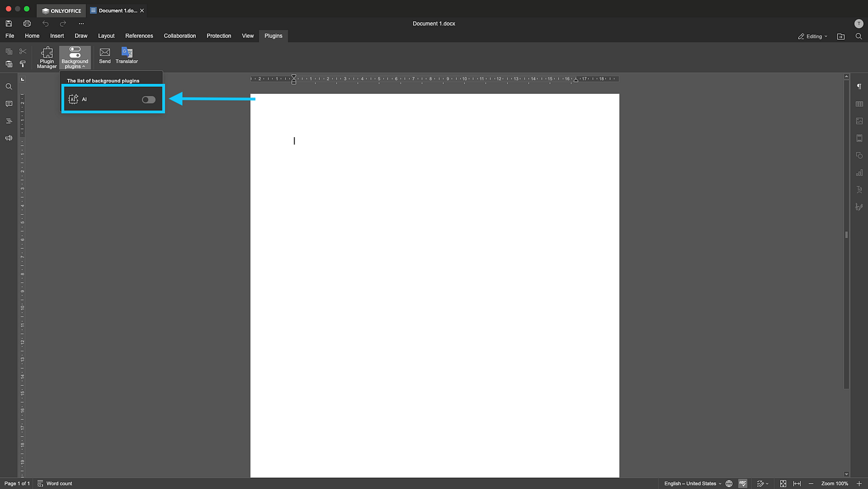Viewport: 868px width, 489px height.
Task: Click the vertical scrollbar thumb
Action: pos(846,235)
